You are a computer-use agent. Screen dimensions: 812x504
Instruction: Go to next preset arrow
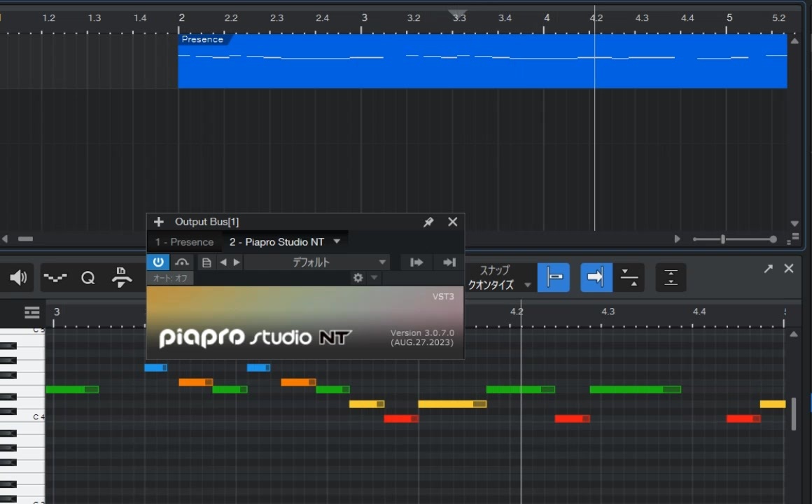(x=237, y=262)
